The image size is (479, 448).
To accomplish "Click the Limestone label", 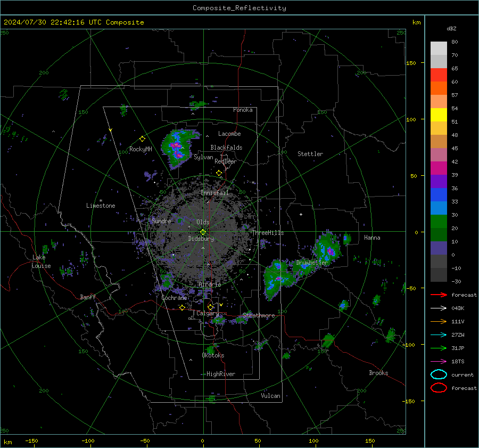I will click(101, 206).
